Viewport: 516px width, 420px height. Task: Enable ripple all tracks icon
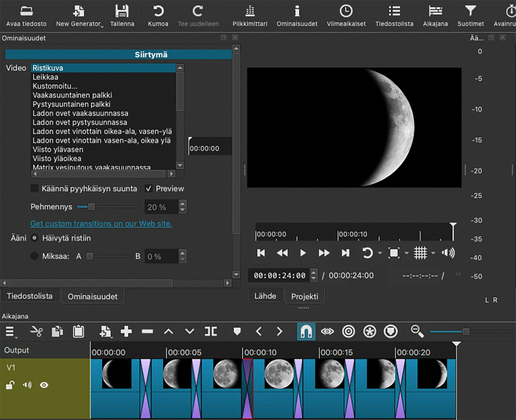click(x=369, y=332)
